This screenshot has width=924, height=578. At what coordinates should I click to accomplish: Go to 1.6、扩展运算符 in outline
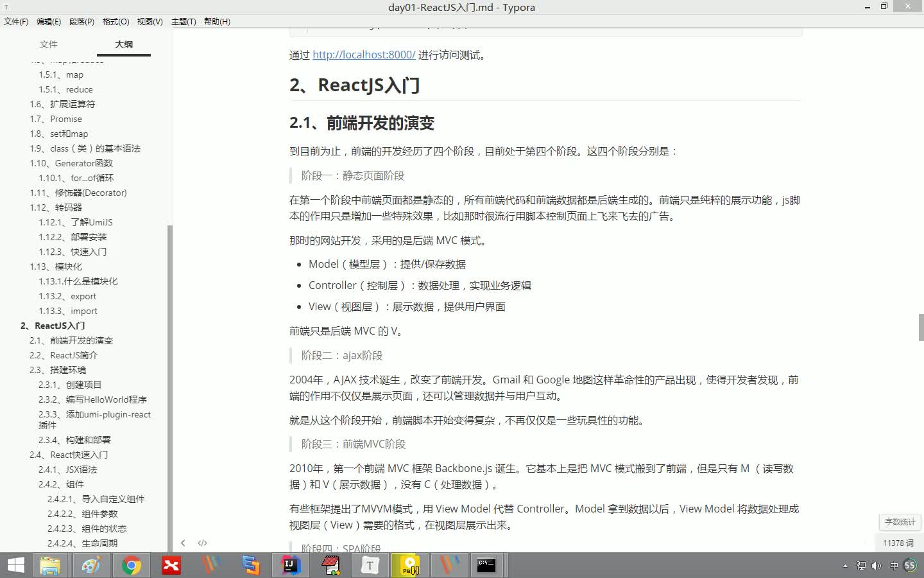[x=62, y=104]
